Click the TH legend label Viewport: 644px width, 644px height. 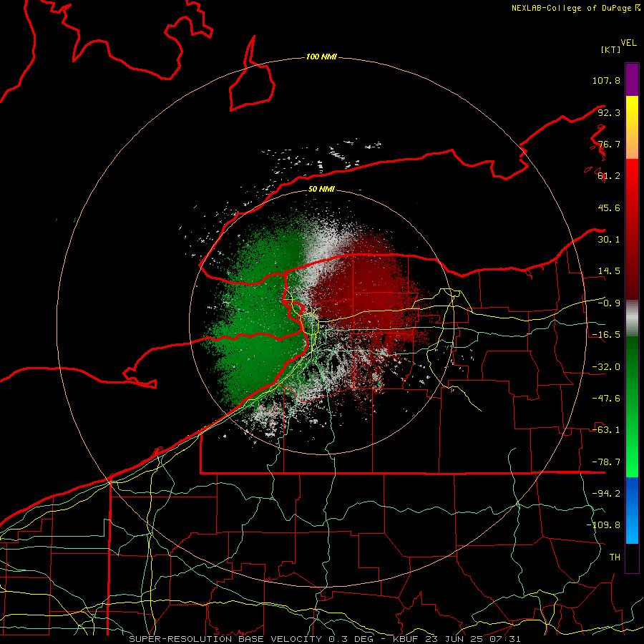[x=615, y=557]
